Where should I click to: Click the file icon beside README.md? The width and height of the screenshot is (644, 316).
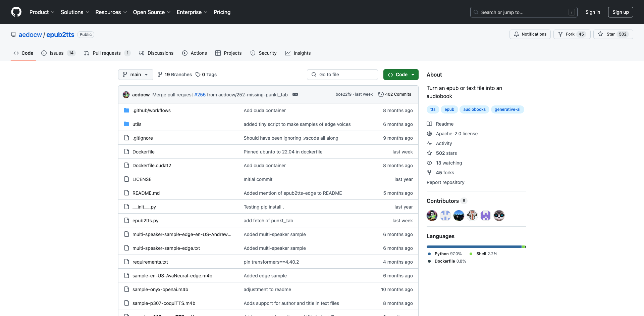point(126,193)
